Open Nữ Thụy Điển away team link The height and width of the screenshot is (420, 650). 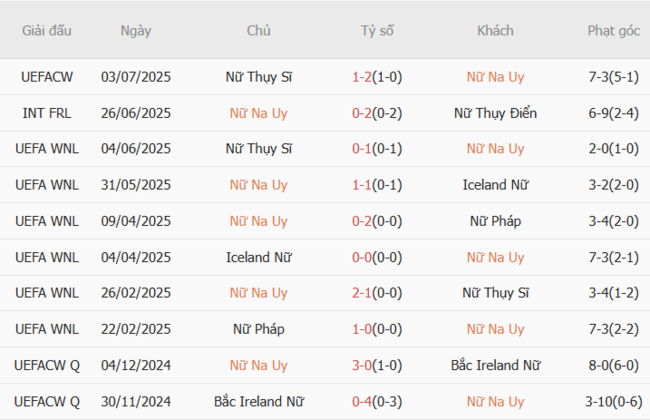[495, 113]
